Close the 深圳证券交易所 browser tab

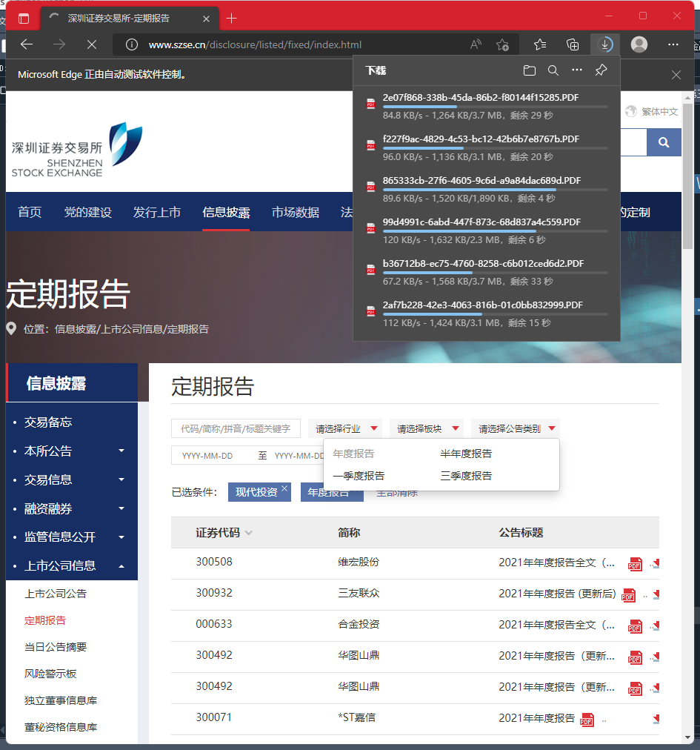[206, 19]
